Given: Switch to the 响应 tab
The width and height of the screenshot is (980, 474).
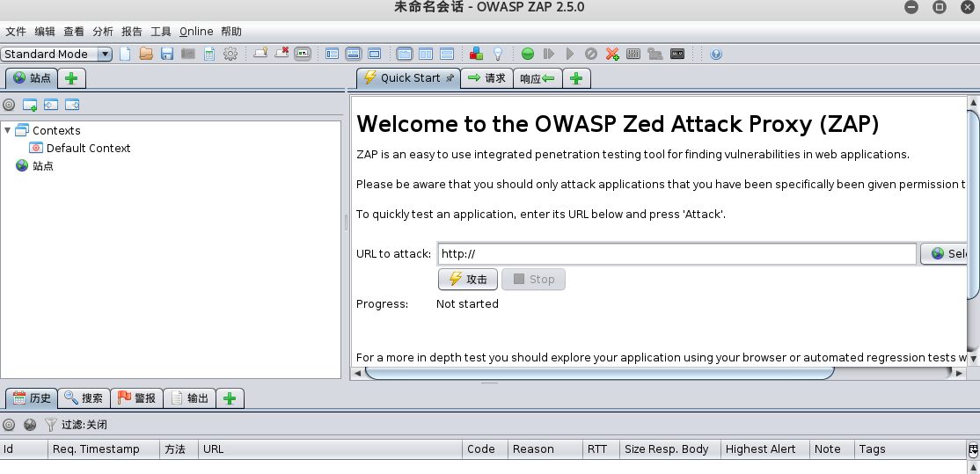Looking at the screenshot, I should click(538, 78).
